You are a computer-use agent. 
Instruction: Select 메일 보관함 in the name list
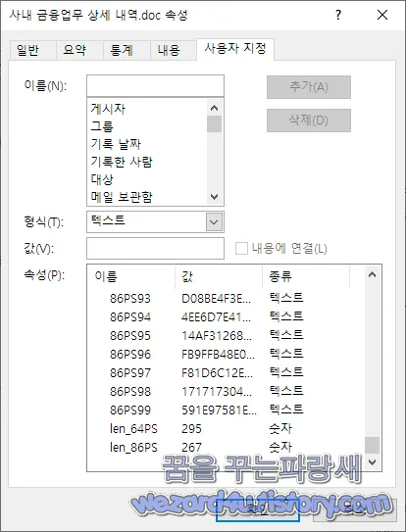pyautogui.click(x=147, y=197)
